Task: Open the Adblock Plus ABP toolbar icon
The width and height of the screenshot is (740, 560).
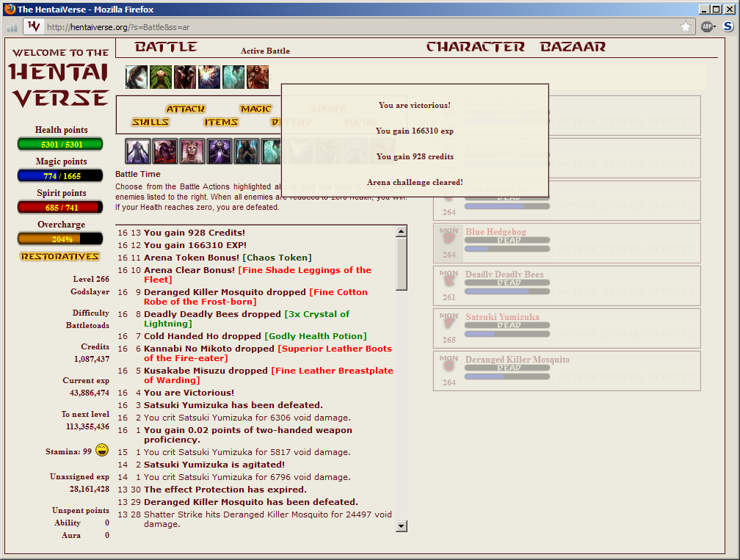Action: tap(706, 27)
